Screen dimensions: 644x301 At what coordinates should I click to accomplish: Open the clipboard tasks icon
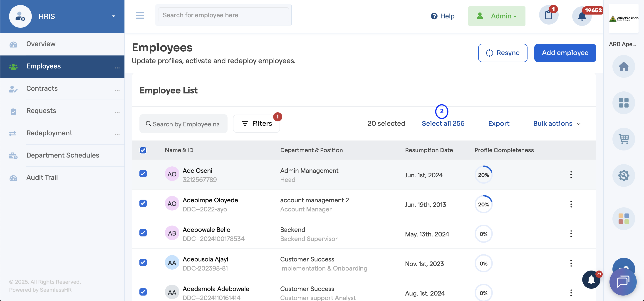coord(548,15)
